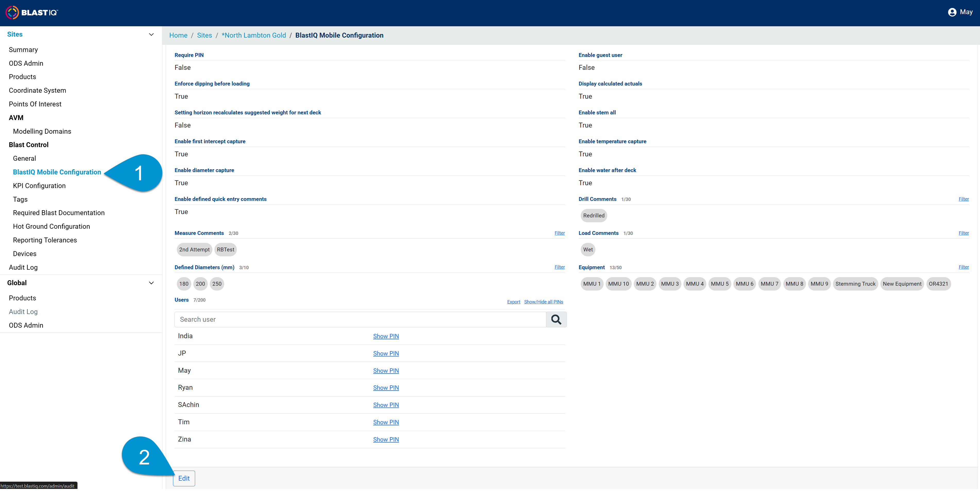Click the MMU 9 equipment chip
Viewport: 980px width, 492px height.
tap(819, 284)
